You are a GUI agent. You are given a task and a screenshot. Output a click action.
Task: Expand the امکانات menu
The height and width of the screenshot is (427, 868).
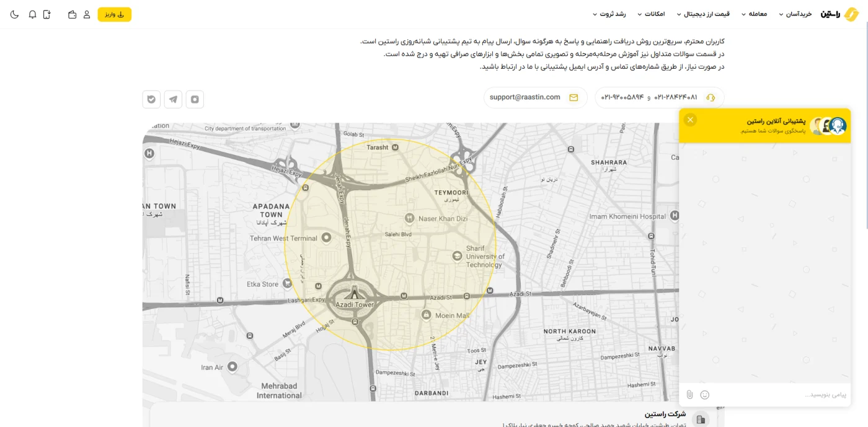pos(650,14)
